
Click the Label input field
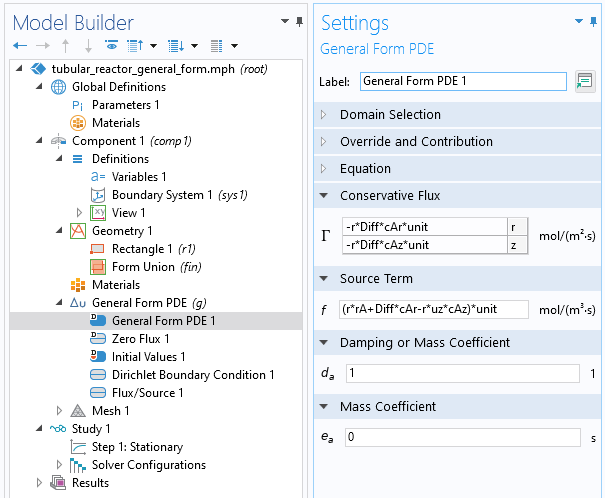point(463,81)
